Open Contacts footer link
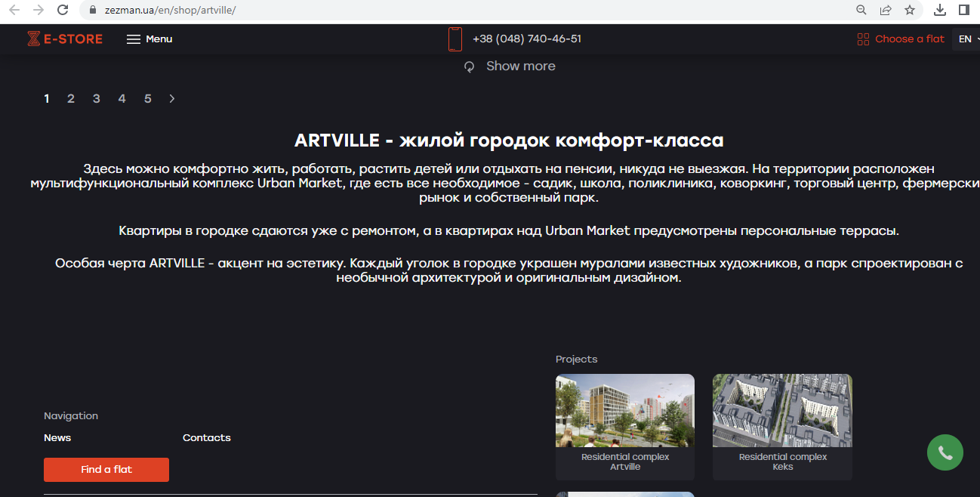 [207, 437]
